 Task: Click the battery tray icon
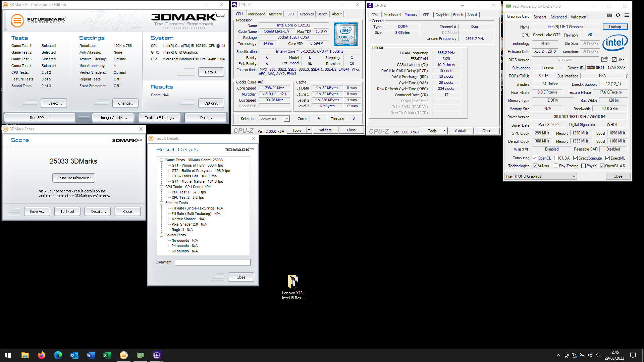[583, 355]
